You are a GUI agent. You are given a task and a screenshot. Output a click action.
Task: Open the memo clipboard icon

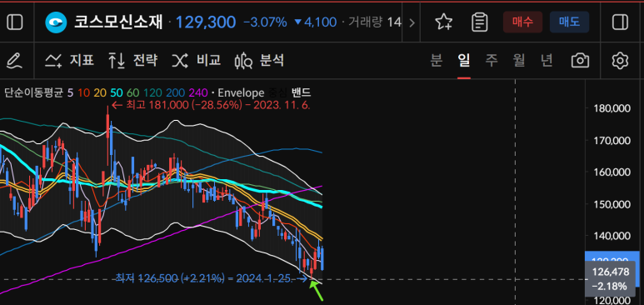point(479,22)
